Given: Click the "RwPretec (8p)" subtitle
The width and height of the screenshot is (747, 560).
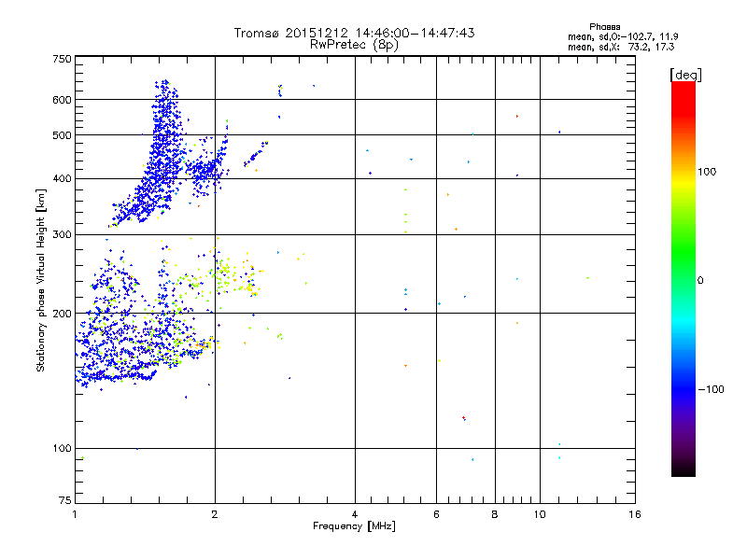Looking at the screenshot, I should click(x=354, y=45).
